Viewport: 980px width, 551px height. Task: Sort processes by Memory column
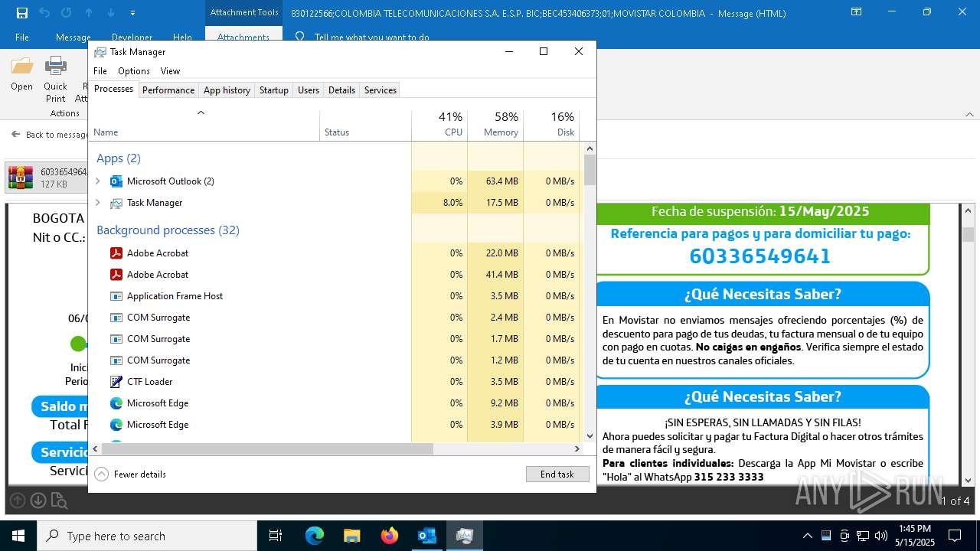(x=495, y=126)
